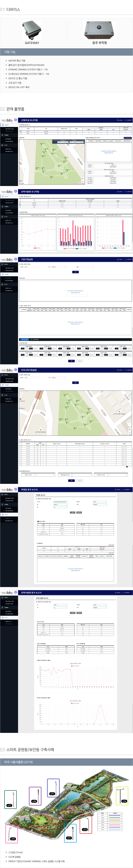Zoom in on the 고장/이상 모니터링 map

point(83,179)
